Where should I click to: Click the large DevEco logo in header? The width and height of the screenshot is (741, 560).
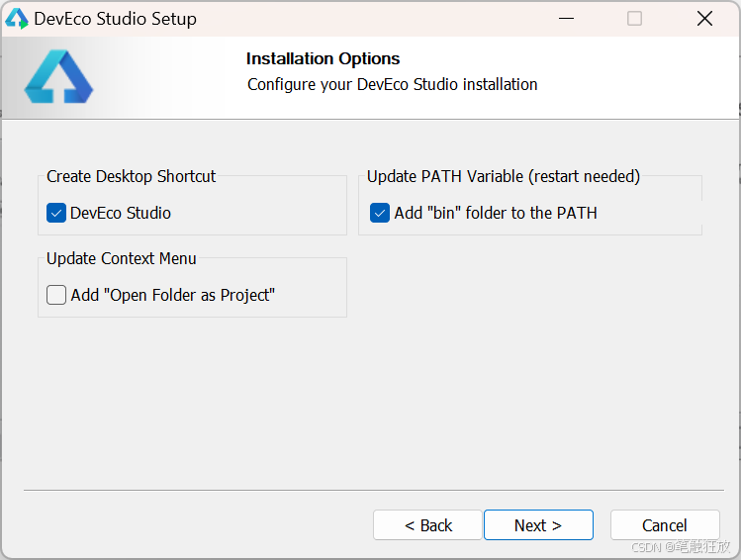pyautogui.click(x=58, y=76)
